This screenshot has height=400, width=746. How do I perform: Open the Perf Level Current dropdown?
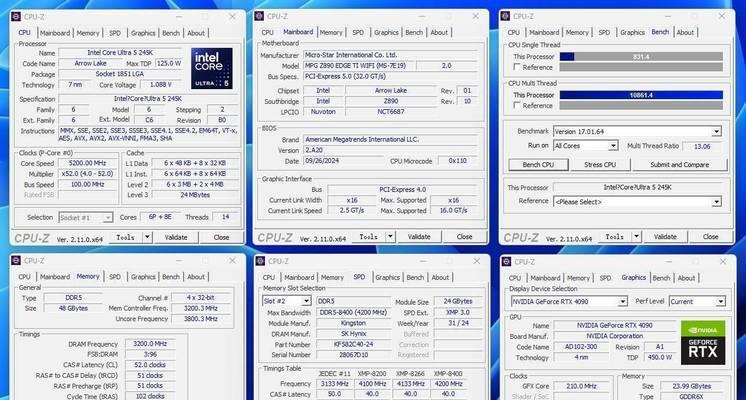point(721,302)
